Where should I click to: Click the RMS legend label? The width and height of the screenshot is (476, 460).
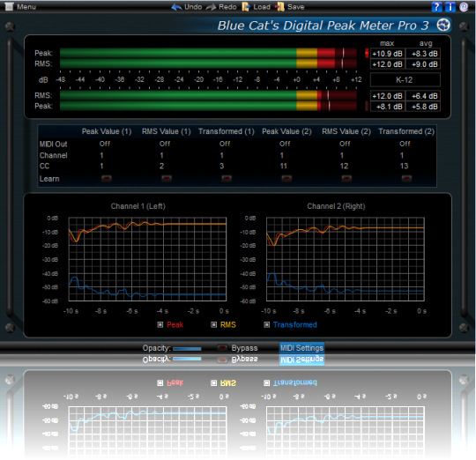[x=228, y=324]
